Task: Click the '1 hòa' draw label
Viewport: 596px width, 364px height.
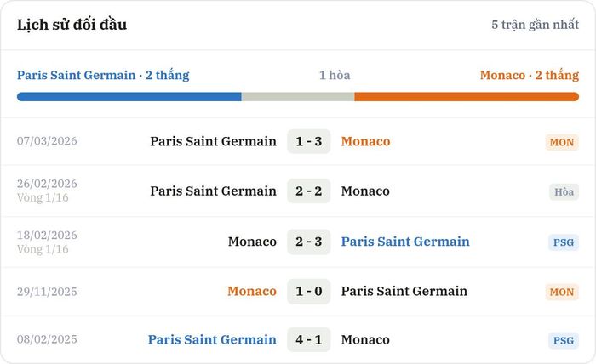Action: click(x=335, y=75)
